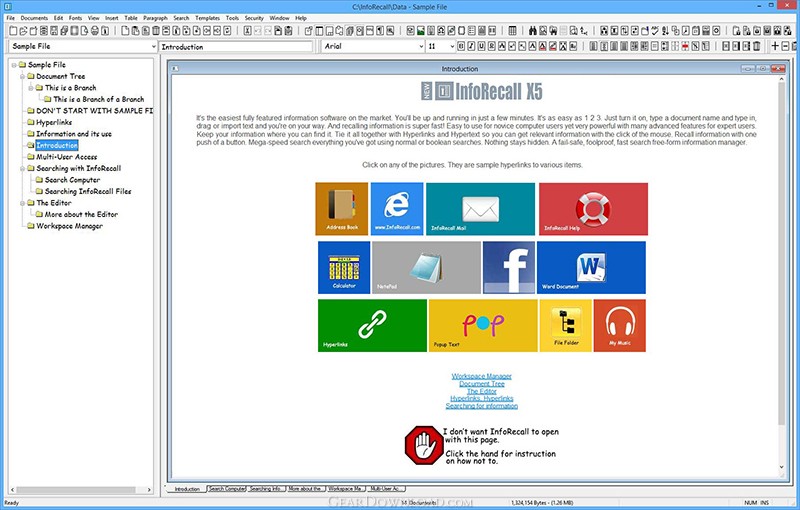Click the binoculars search icon
This screenshot has height=510, width=800.
pyautogui.click(x=533, y=31)
